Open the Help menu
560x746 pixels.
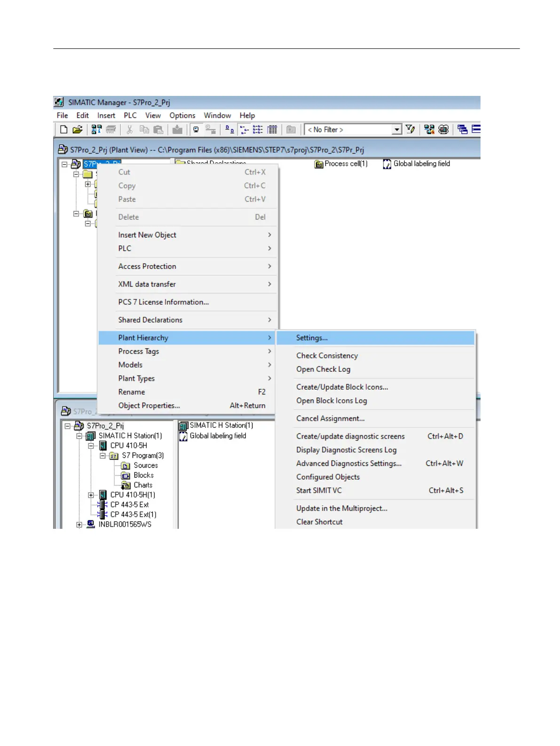click(247, 116)
